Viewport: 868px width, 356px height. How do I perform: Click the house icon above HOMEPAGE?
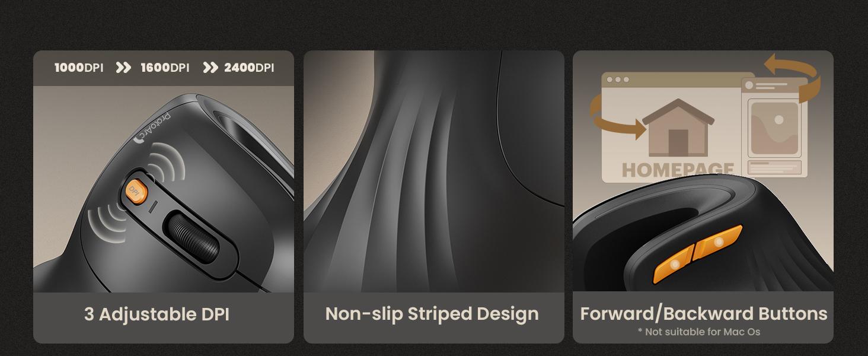pos(678,128)
